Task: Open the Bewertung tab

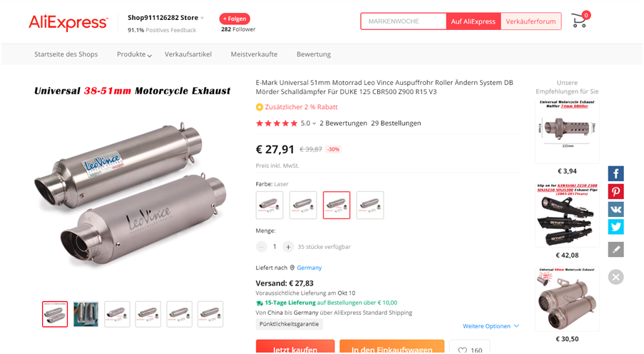Action: click(x=314, y=54)
